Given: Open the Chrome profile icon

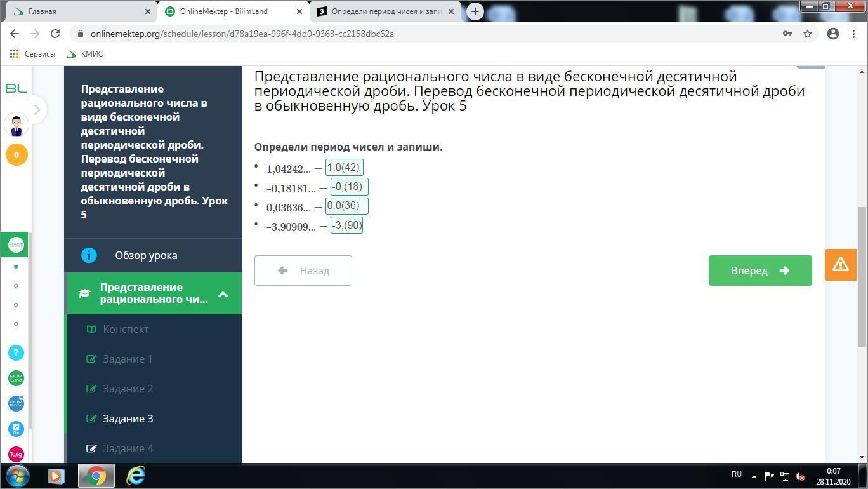Looking at the screenshot, I should pyautogui.click(x=833, y=34).
